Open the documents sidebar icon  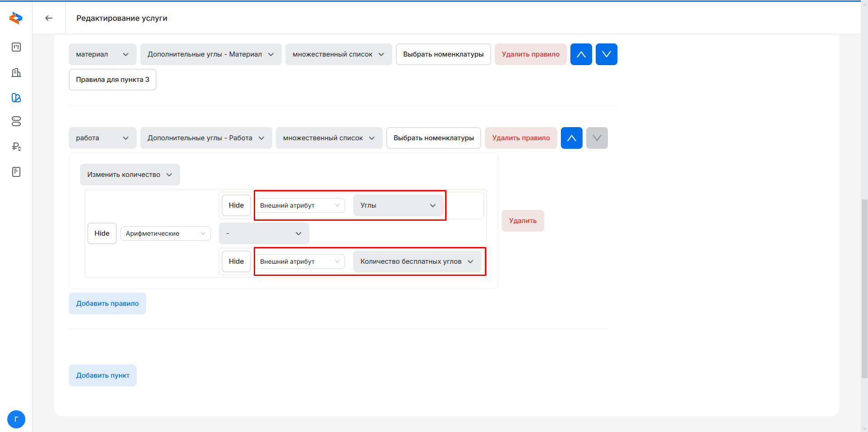pyautogui.click(x=16, y=172)
